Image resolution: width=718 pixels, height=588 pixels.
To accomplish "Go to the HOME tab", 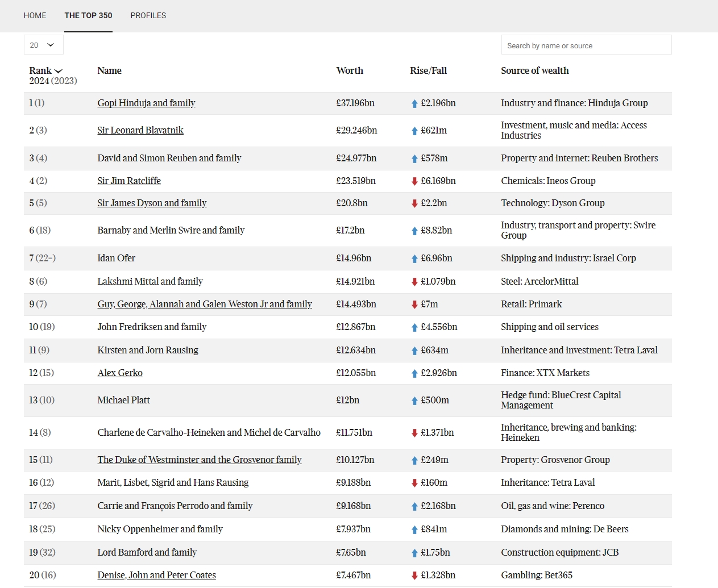I will coord(35,15).
